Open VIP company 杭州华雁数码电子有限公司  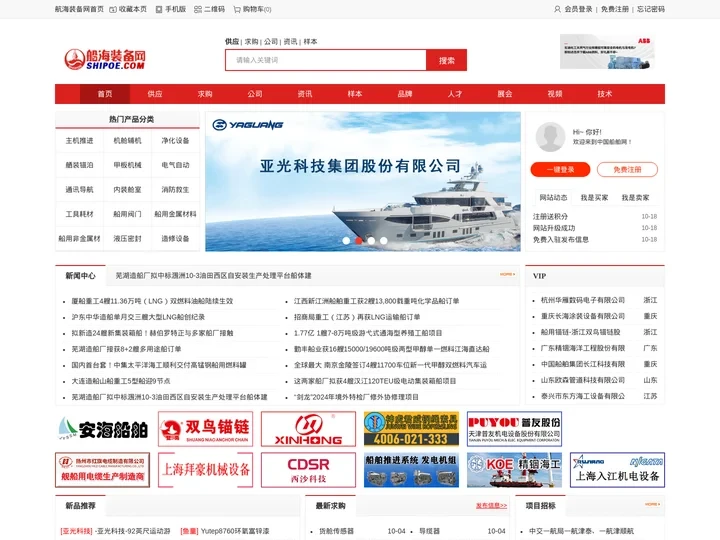point(583,300)
